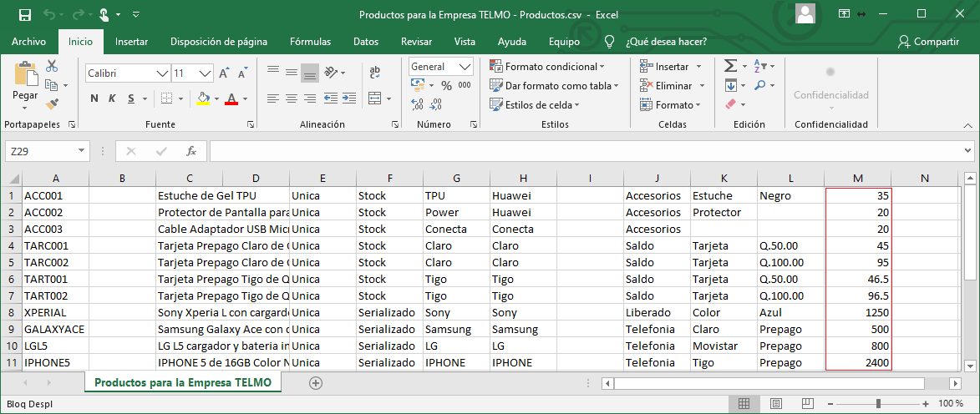Increase font size with the large A
The image size is (980, 414).
(225, 73)
